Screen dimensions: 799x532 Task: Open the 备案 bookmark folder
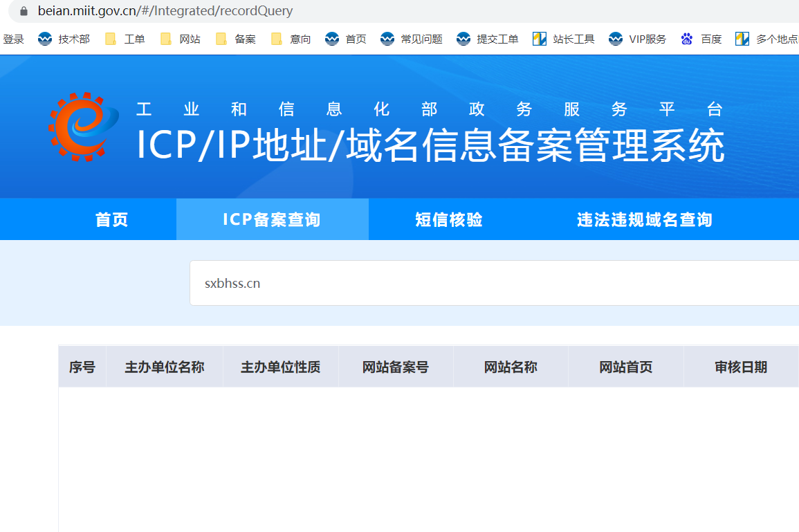[236, 39]
